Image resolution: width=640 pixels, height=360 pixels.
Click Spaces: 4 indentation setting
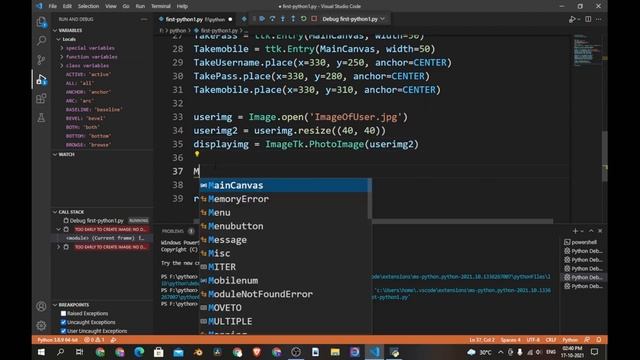pyautogui.click(x=511, y=340)
